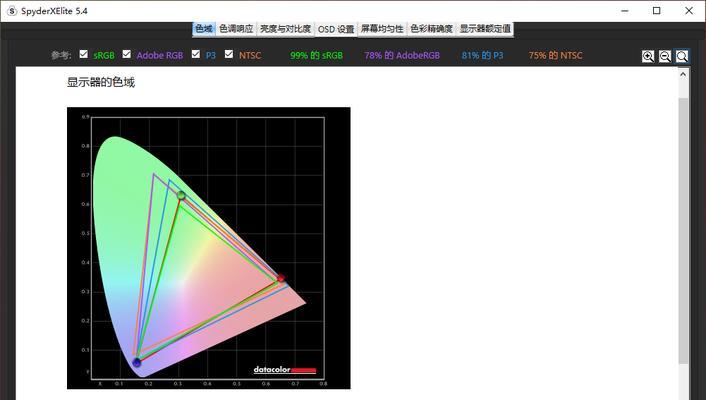
Task: Click the vertical scrollbar thumb
Action: click(x=683, y=231)
